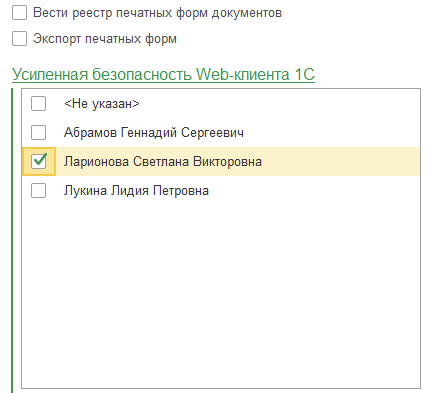Click blank highlighted space right of Ларионова name
The height and width of the screenshot is (393, 435).
(x=340, y=162)
